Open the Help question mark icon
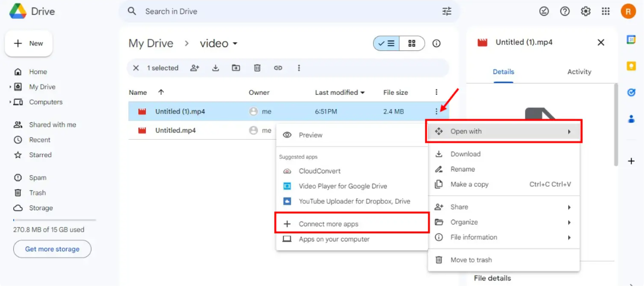 [x=564, y=12]
